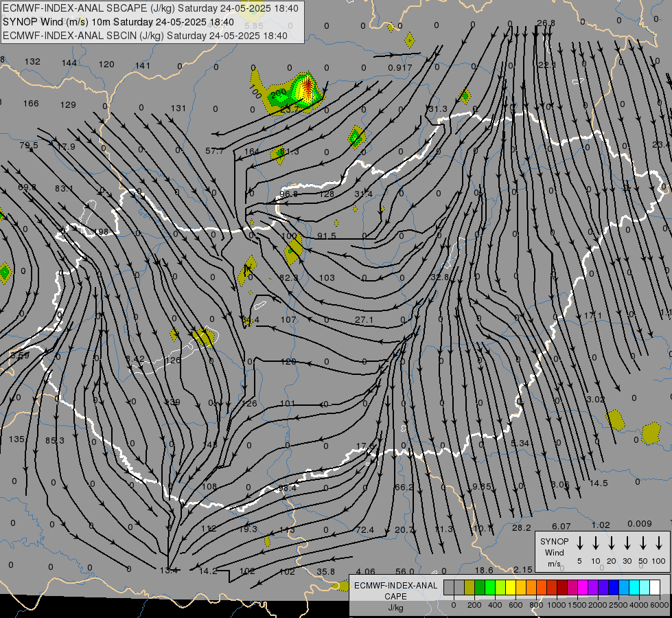Click the '83.1' value on the map
This screenshot has width=672, height=618.
[x=64, y=189]
